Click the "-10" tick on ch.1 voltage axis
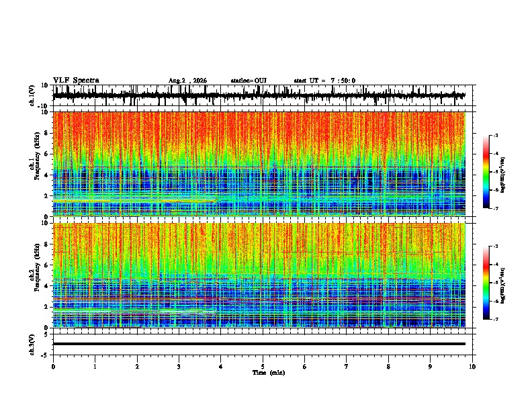 pos(44,106)
